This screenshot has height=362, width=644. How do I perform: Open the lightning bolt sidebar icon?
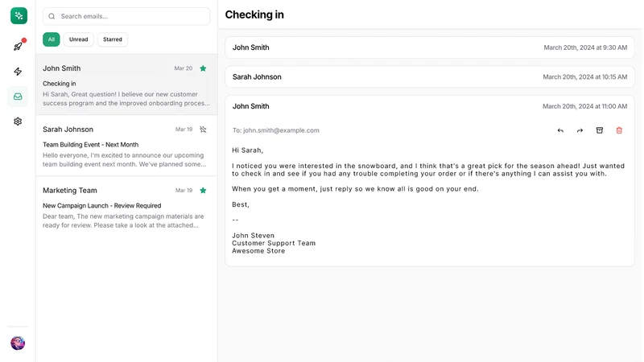coord(18,72)
